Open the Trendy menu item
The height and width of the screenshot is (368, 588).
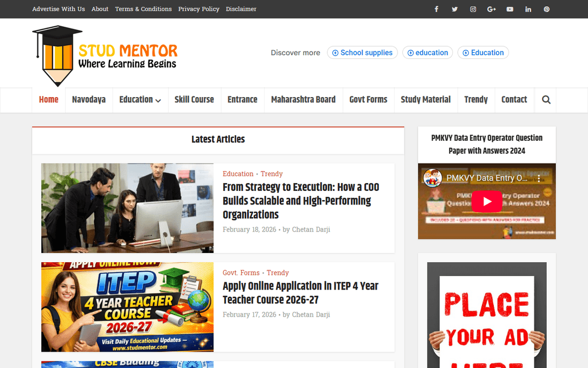click(x=475, y=100)
